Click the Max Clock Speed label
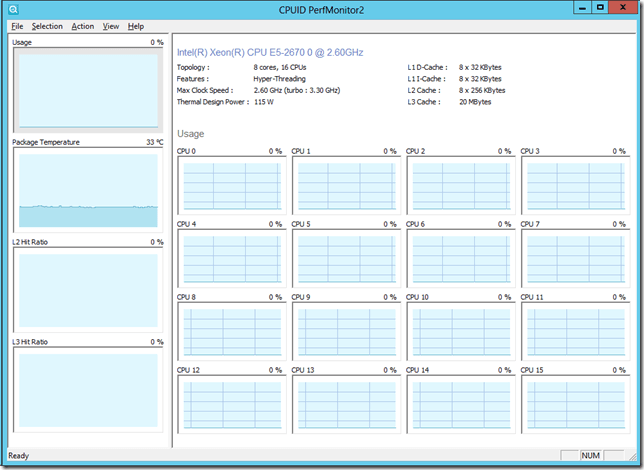This screenshot has height=470, width=644. coord(205,90)
